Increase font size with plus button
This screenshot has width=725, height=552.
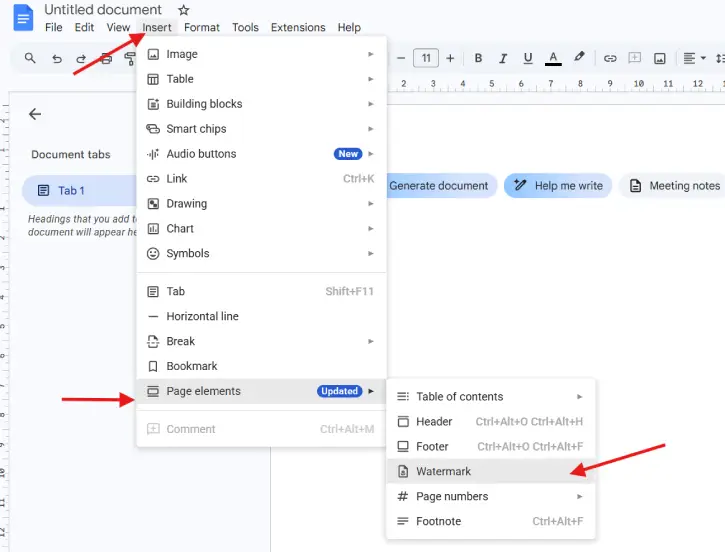(x=450, y=58)
